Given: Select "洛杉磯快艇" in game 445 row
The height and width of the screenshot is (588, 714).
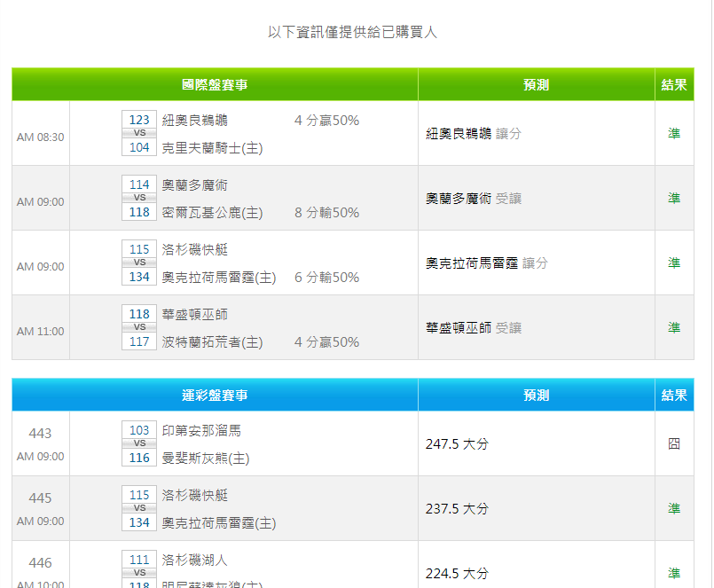Looking at the screenshot, I should [195, 495].
